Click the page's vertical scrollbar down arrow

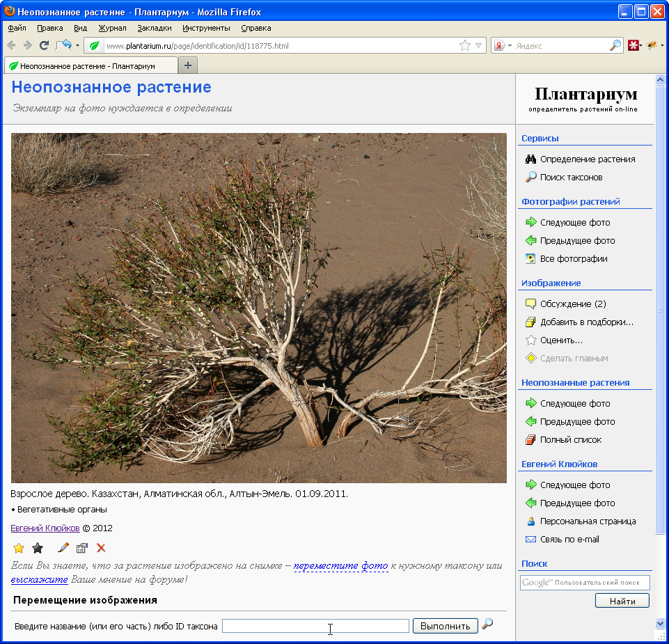[661, 623]
